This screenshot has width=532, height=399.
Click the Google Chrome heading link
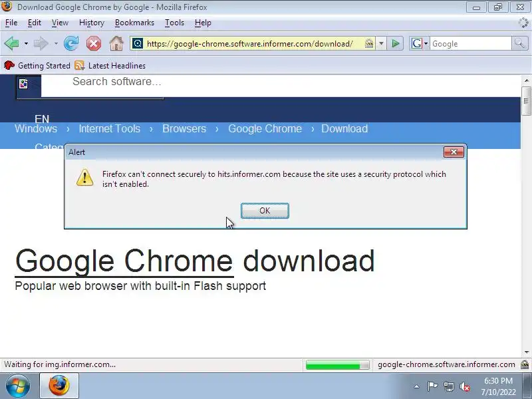[124, 261]
